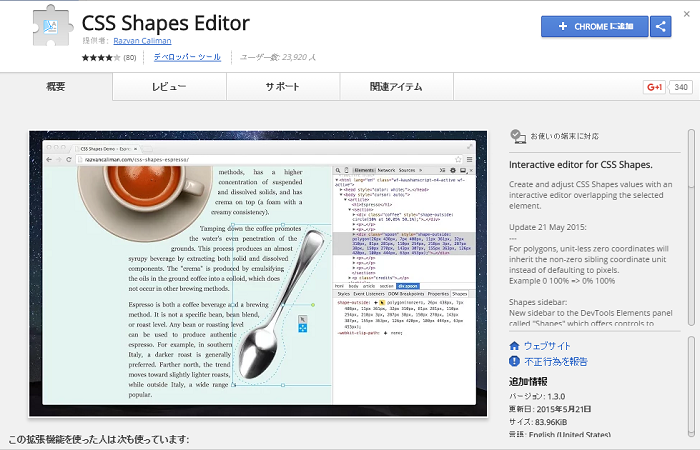Go to the 関連アイテム tab
700x450 pixels.
point(396,87)
